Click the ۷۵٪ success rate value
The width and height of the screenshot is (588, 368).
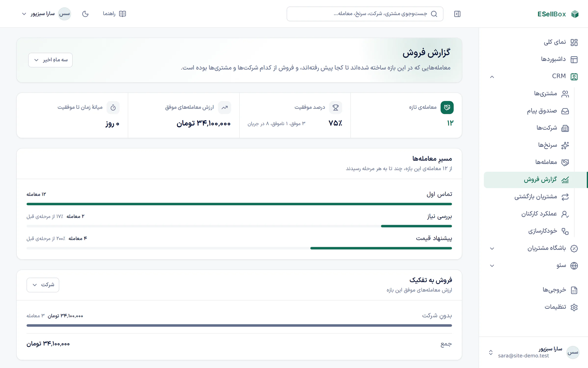coord(335,123)
